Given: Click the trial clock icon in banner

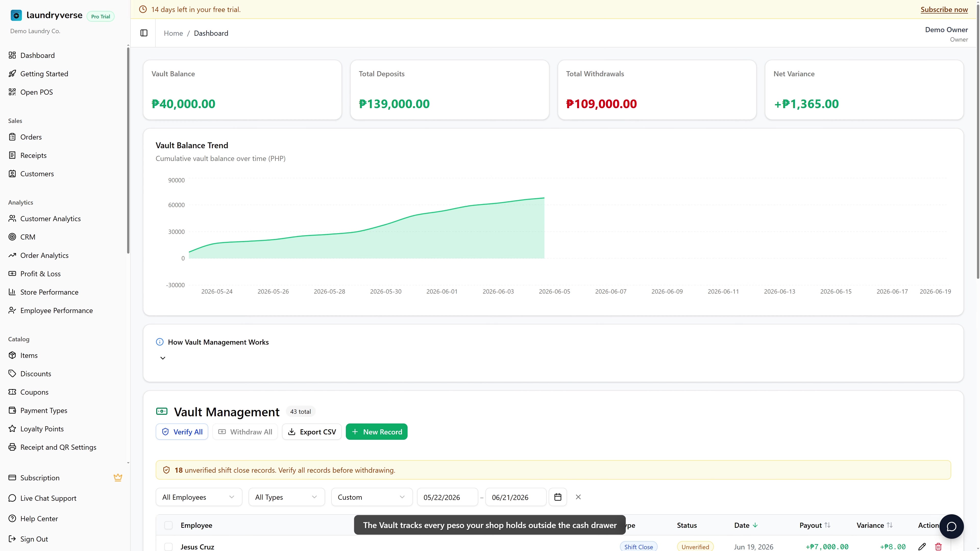Looking at the screenshot, I should pyautogui.click(x=143, y=9).
